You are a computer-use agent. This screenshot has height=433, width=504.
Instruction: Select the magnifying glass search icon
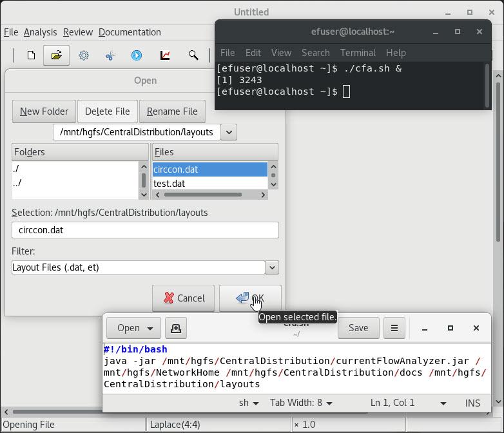click(x=193, y=56)
